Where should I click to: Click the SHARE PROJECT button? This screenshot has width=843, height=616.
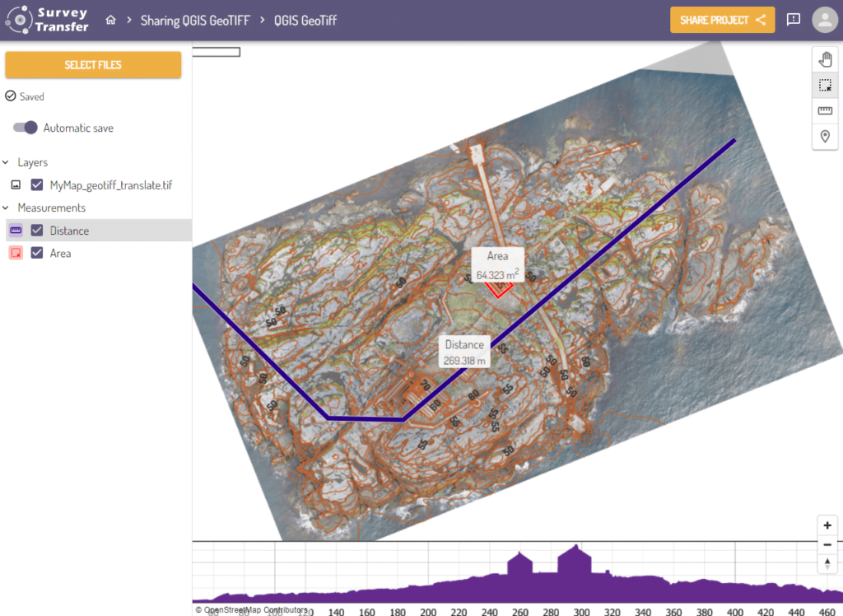click(x=722, y=20)
